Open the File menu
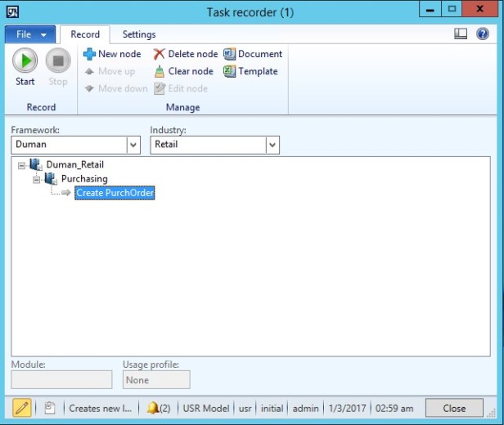 [31, 34]
